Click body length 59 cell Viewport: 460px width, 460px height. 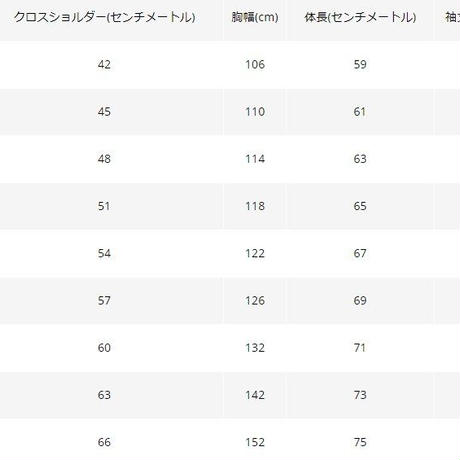(360, 64)
